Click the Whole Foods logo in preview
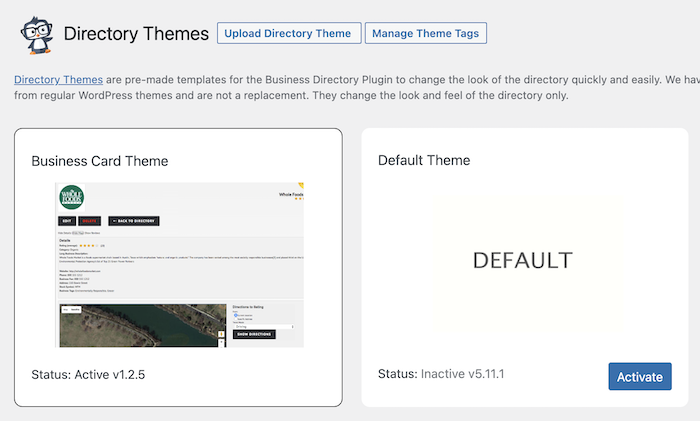Image resolution: width=700 pixels, height=421 pixels. point(71,197)
